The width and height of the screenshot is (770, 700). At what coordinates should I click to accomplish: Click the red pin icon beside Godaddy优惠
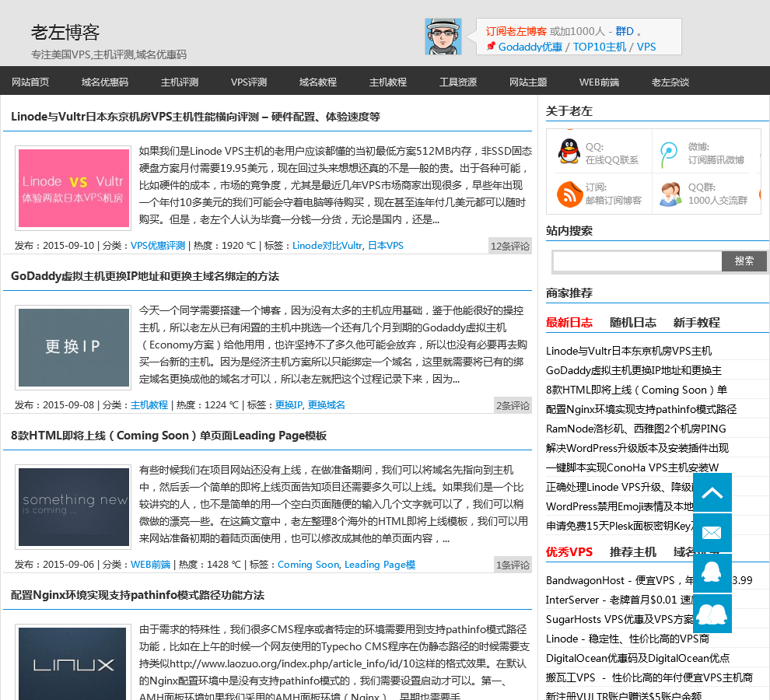pyautogui.click(x=491, y=46)
